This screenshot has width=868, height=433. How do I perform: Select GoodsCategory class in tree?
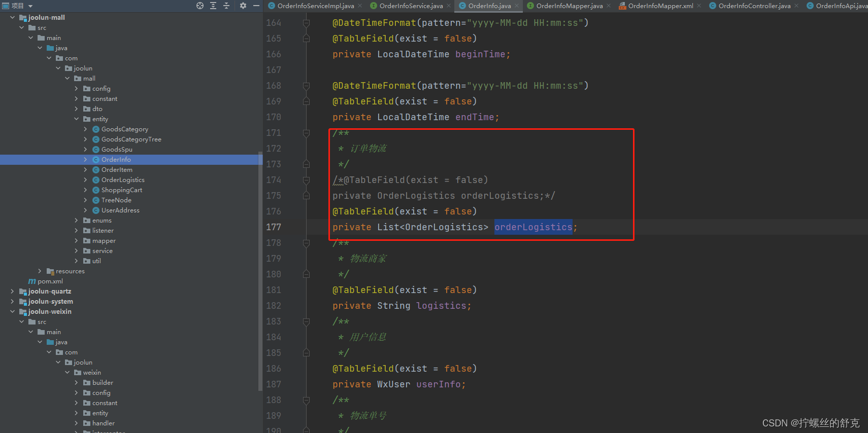pos(125,129)
